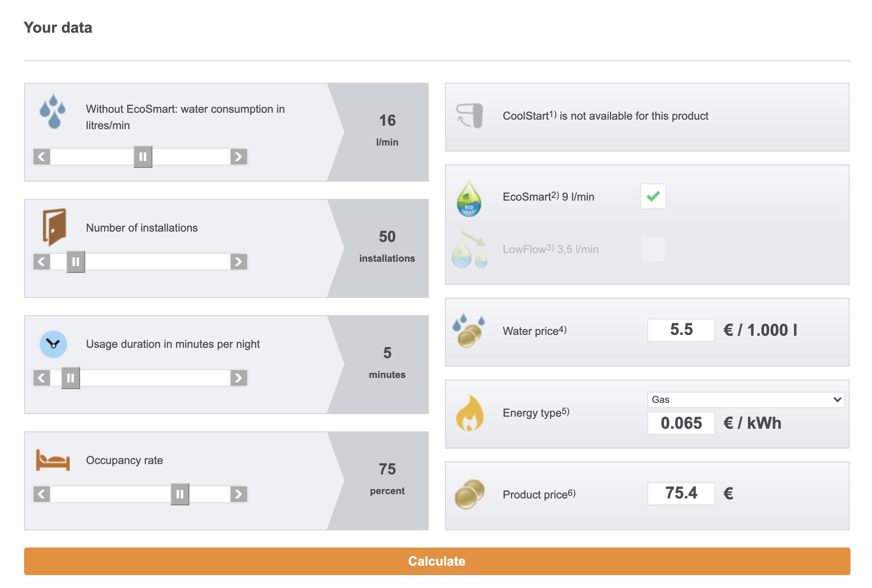872x588 pixels.
Task: Tick the LowFlow 3,5 l/min checkbox
Action: coord(653,249)
